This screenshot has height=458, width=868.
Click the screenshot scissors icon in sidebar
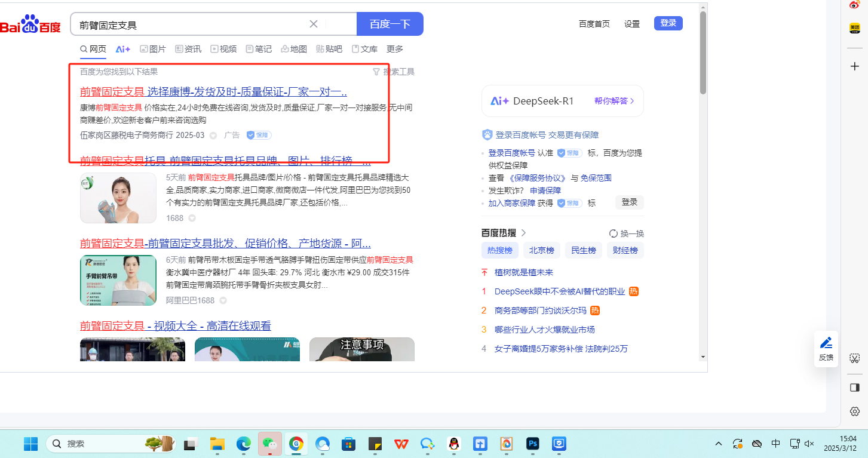point(854,358)
